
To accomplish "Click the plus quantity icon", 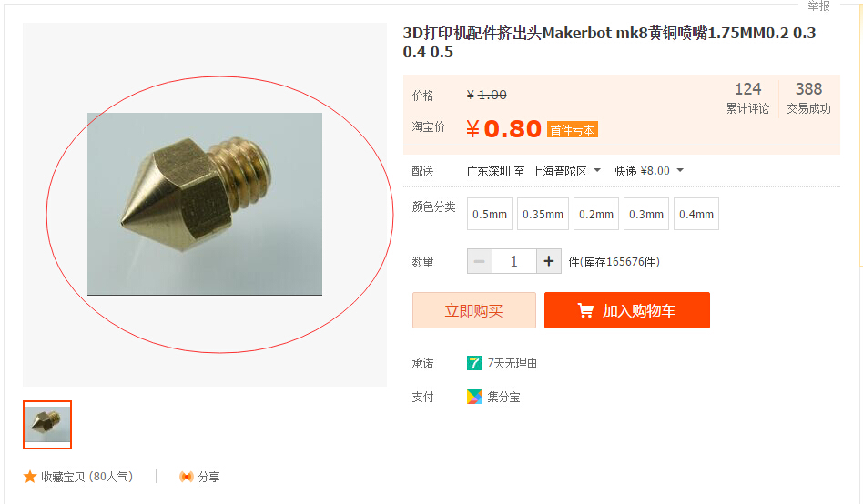I will click(x=549, y=261).
